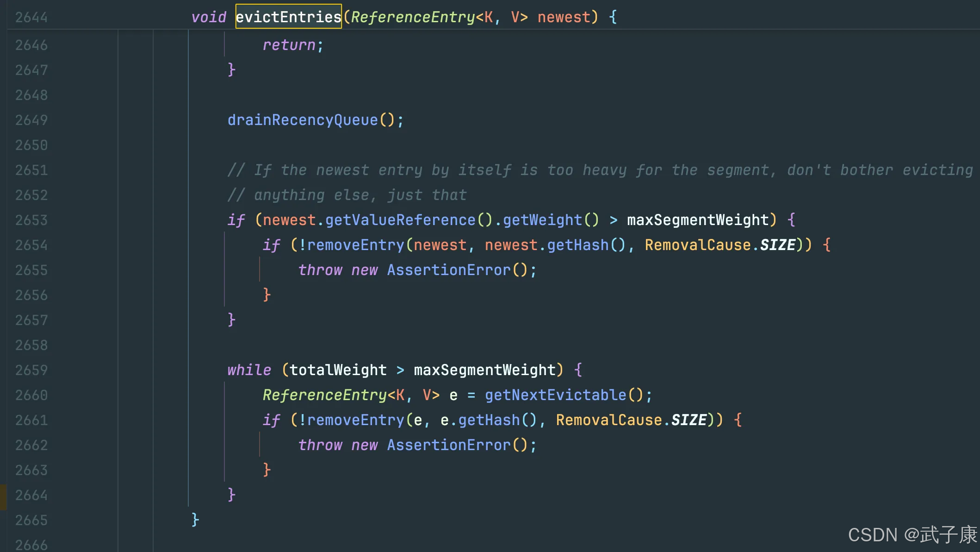Click maxSegmentWeight in the while condition
980x552 pixels.
pyautogui.click(x=484, y=370)
